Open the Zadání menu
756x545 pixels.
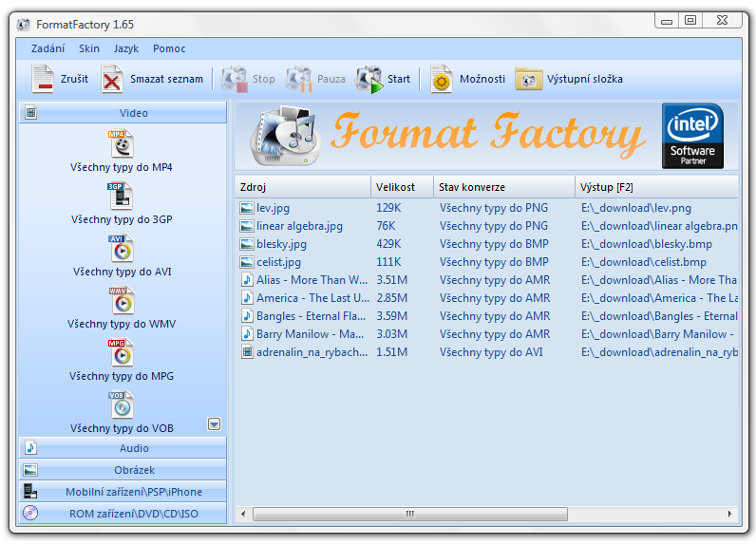click(47, 48)
